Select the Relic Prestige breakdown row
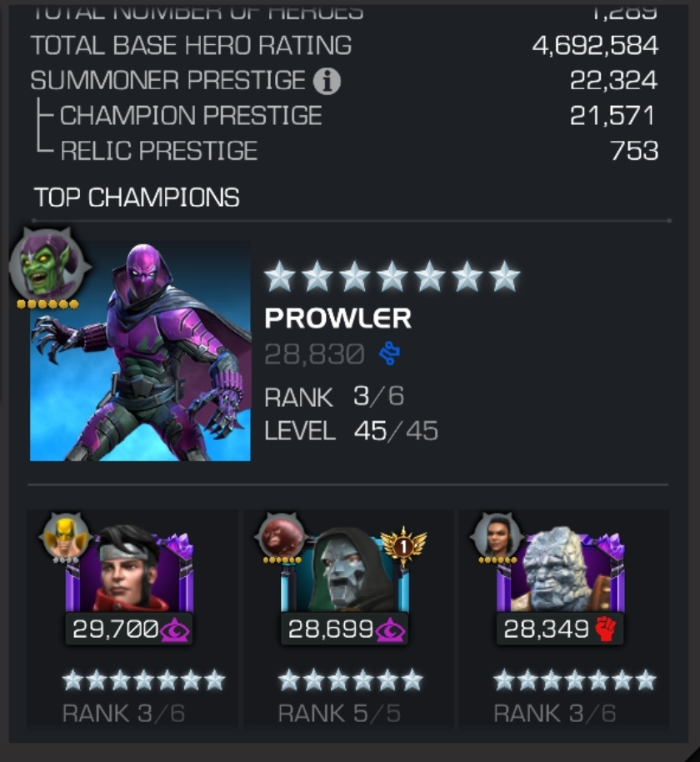Image resolution: width=700 pixels, height=762 pixels. tap(344, 151)
